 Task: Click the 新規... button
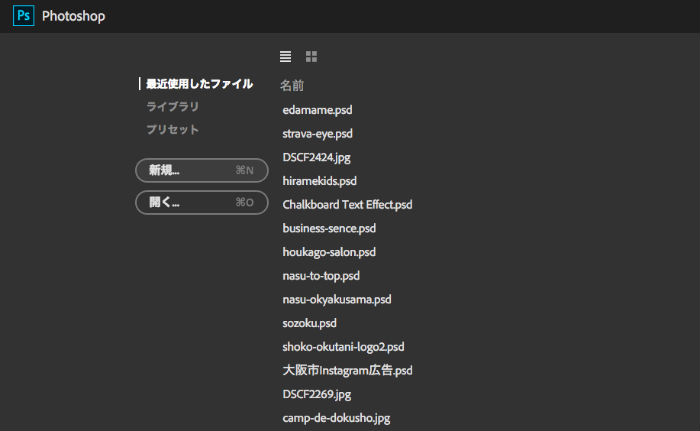202,170
